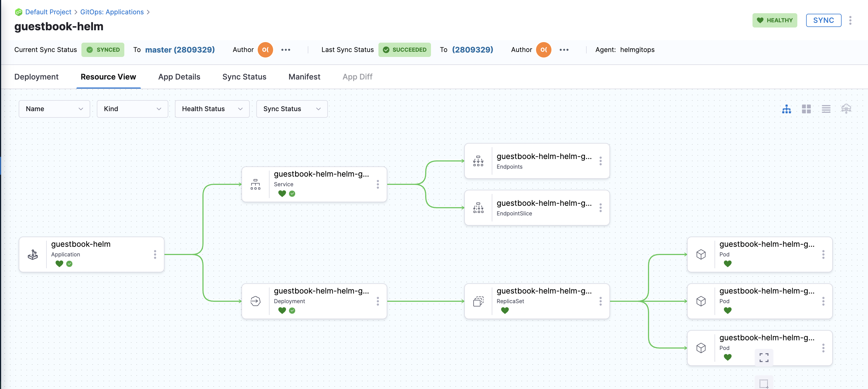Image resolution: width=868 pixels, height=389 pixels.
Task: Click page-level options kebab beside SYNC
Action: [850, 20]
